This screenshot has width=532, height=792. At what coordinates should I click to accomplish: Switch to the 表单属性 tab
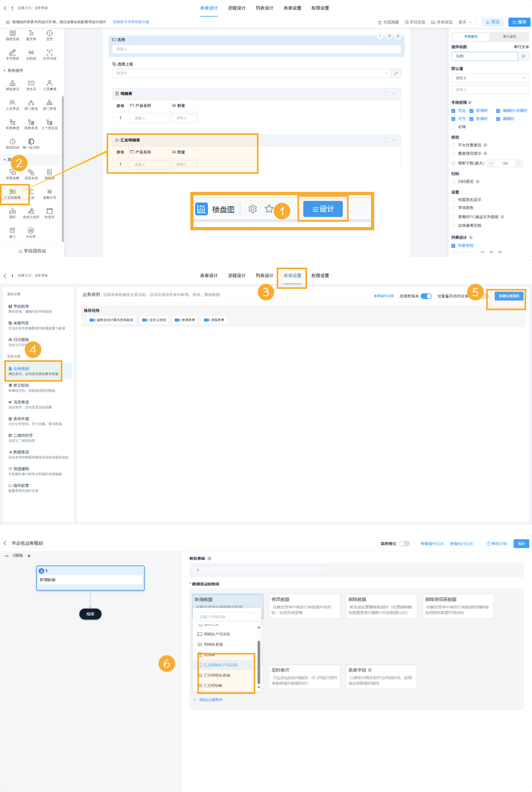point(509,37)
